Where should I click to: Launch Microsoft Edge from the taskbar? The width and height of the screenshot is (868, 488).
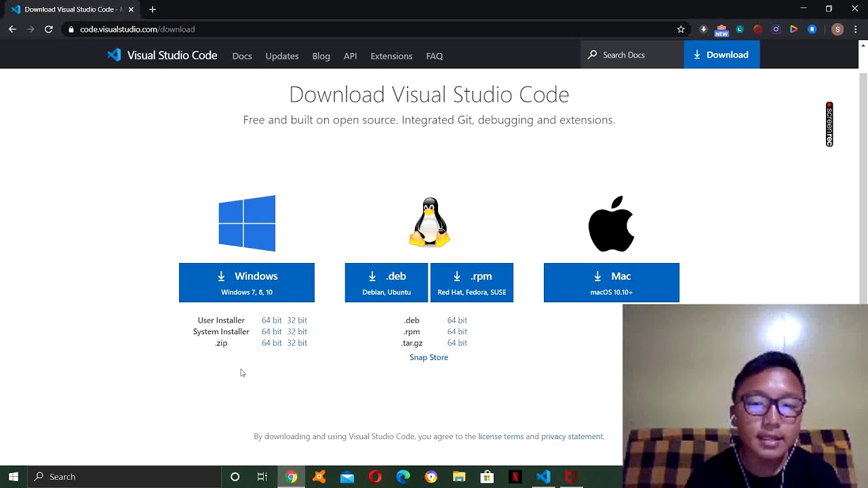pos(403,476)
